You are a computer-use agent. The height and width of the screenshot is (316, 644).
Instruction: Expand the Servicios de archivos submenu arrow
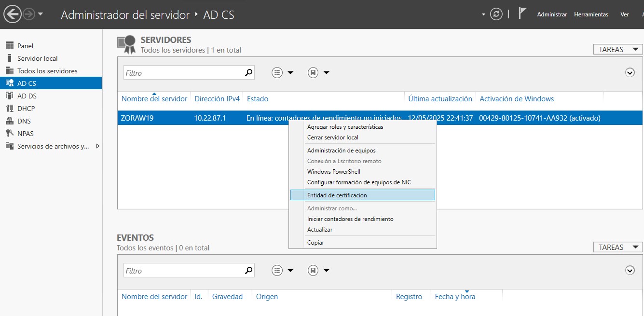[x=98, y=146]
